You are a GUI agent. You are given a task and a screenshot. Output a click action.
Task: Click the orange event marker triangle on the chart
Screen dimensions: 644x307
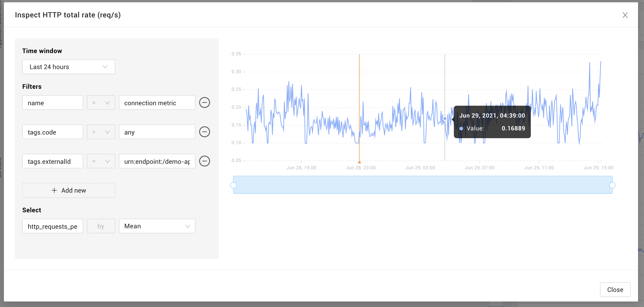[x=359, y=162]
